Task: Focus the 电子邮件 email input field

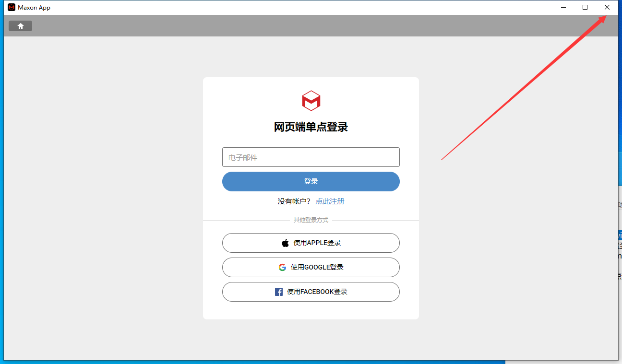Action: pyautogui.click(x=311, y=157)
